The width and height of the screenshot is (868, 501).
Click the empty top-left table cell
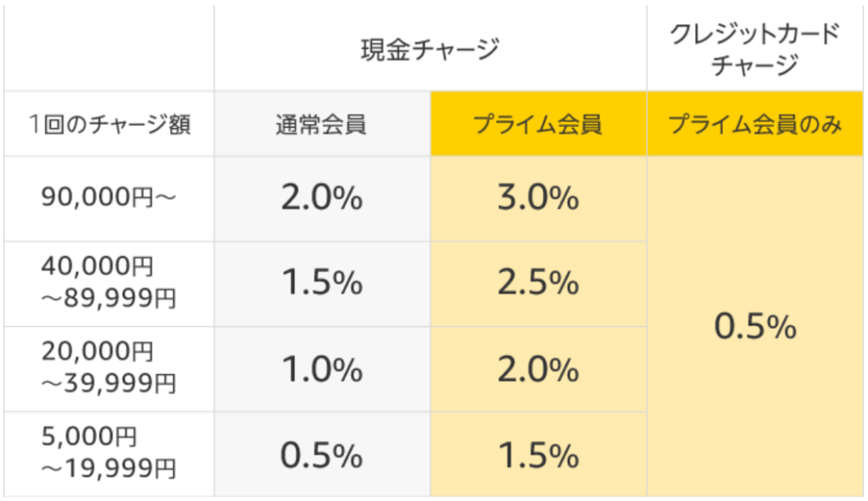tap(108, 49)
